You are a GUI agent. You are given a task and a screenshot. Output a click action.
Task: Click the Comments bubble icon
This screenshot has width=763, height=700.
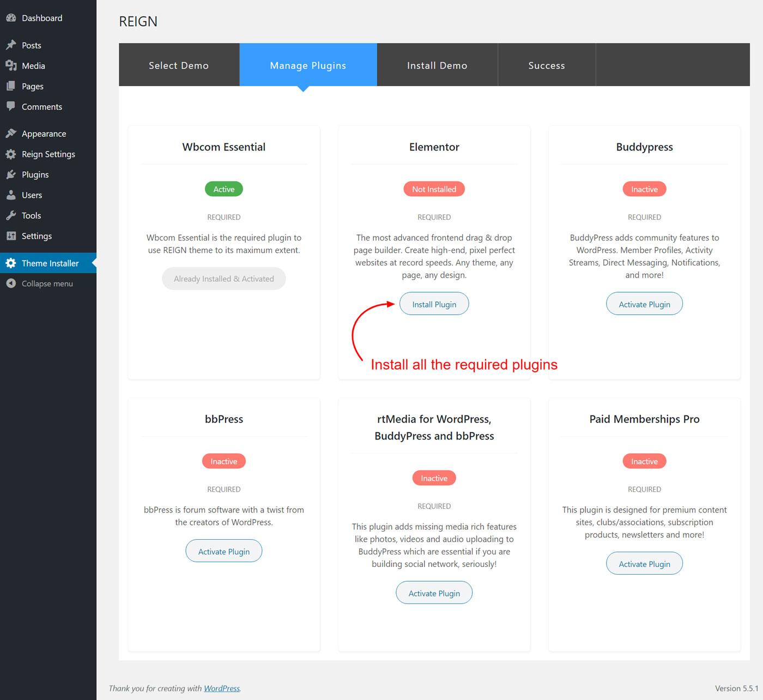pos(11,107)
